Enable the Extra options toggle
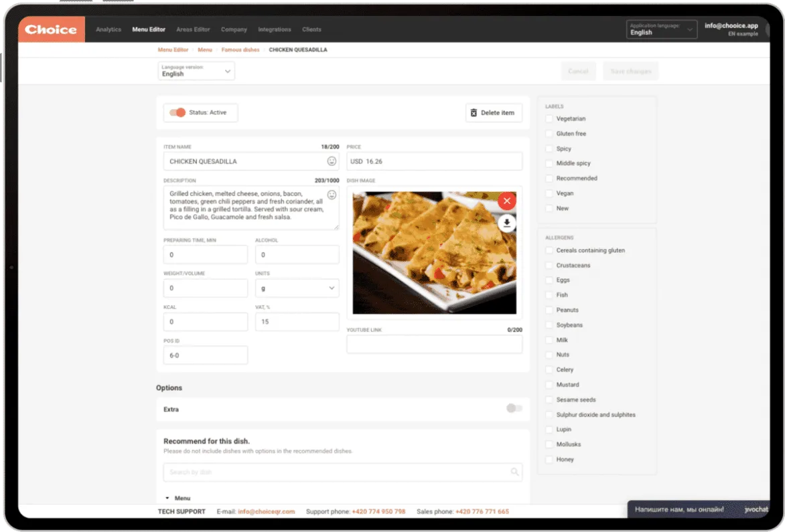Screen dimensions: 785x532 click(514, 408)
